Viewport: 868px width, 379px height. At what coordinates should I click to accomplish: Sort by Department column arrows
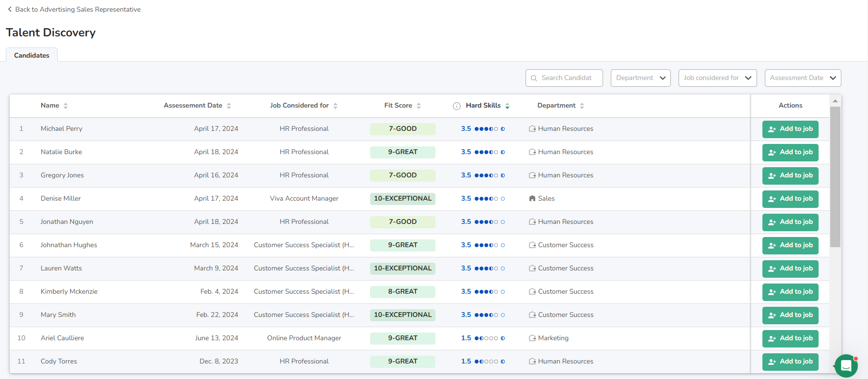[582, 106]
